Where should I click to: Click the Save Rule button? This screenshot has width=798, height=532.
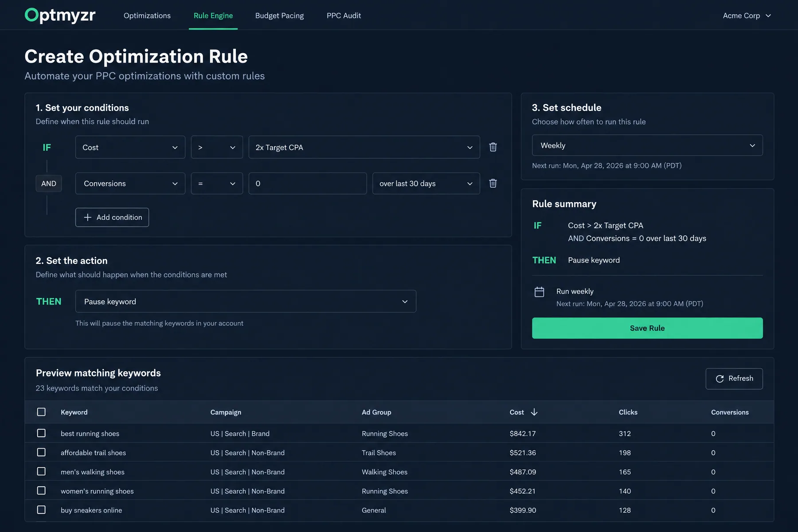click(x=647, y=328)
